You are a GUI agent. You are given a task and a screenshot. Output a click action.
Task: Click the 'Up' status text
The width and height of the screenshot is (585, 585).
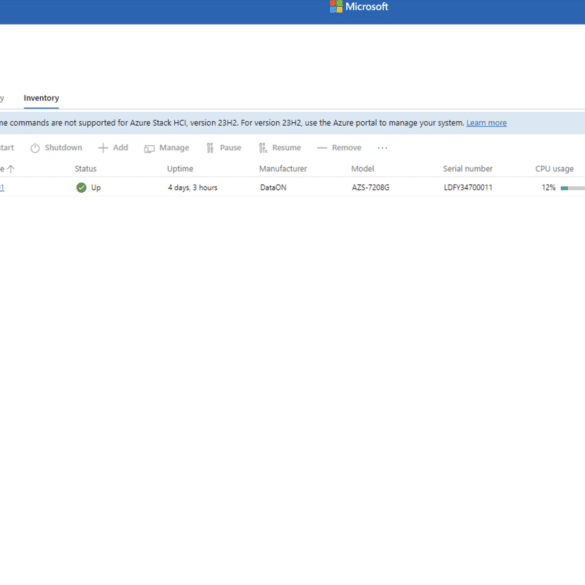point(96,188)
